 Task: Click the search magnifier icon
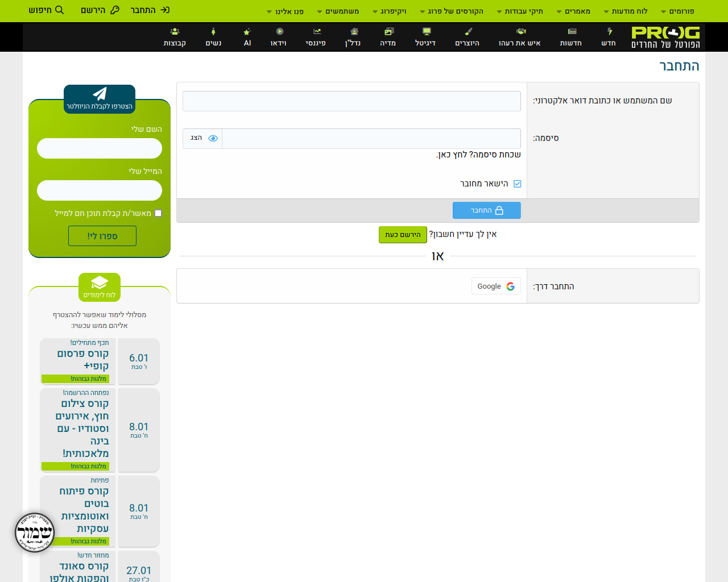(60, 10)
